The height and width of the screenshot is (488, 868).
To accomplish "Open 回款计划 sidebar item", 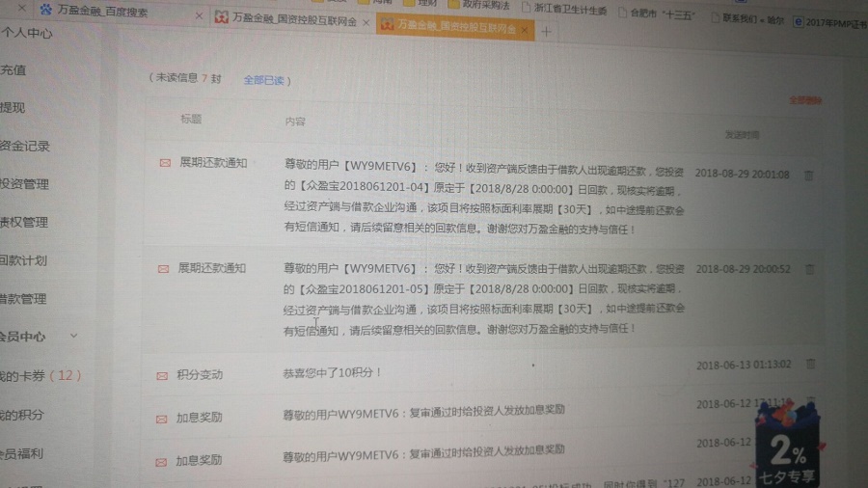I will (x=23, y=260).
